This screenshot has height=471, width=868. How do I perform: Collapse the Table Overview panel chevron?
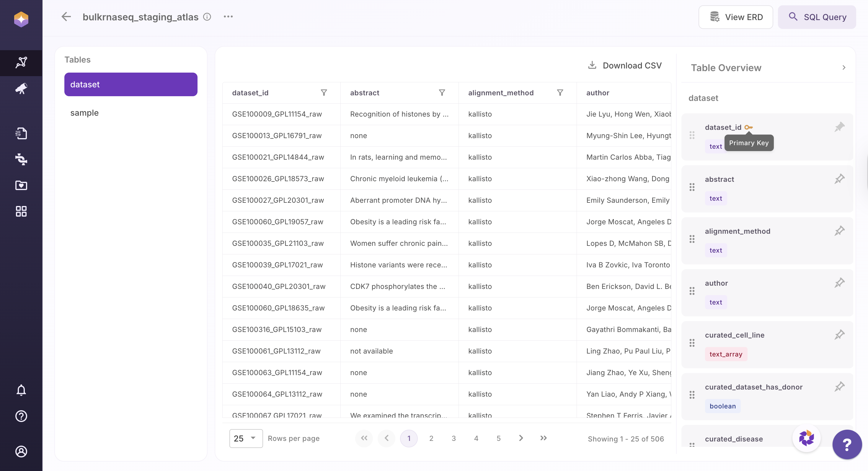pos(844,68)
